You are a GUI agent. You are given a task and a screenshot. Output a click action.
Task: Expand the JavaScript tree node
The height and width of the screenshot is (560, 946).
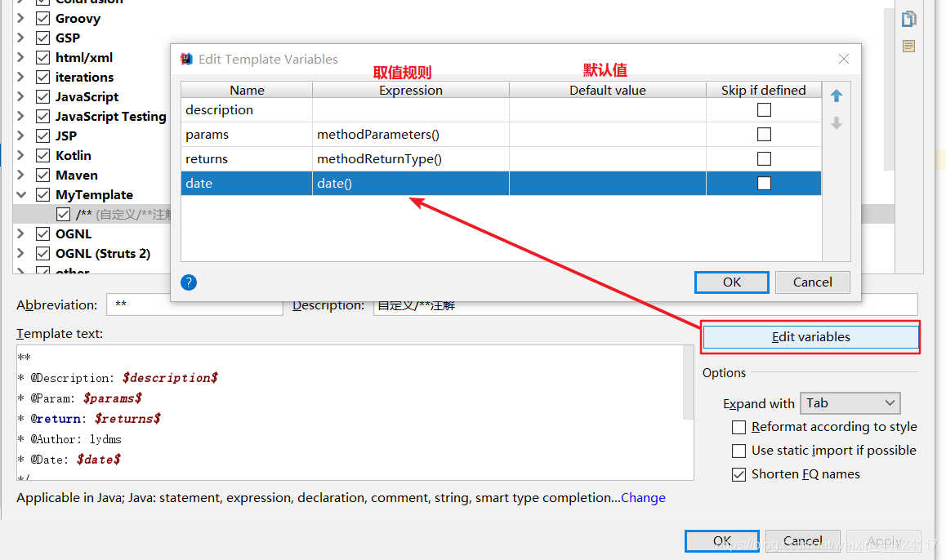click(20, 96)
